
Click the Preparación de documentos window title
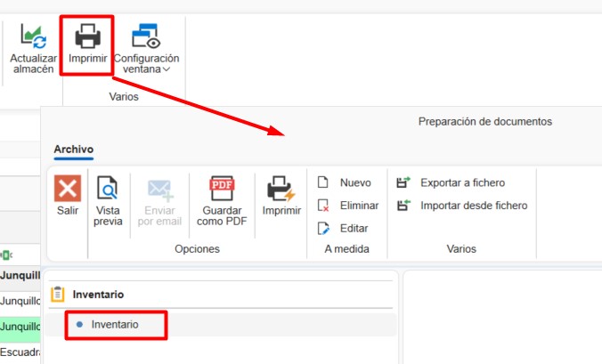pos(484,121)
